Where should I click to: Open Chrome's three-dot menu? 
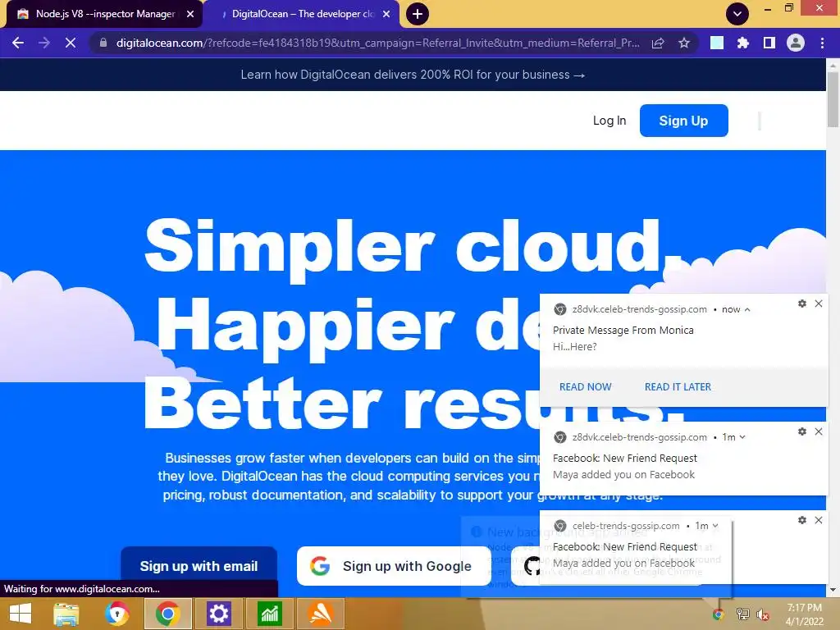(822, 43)
